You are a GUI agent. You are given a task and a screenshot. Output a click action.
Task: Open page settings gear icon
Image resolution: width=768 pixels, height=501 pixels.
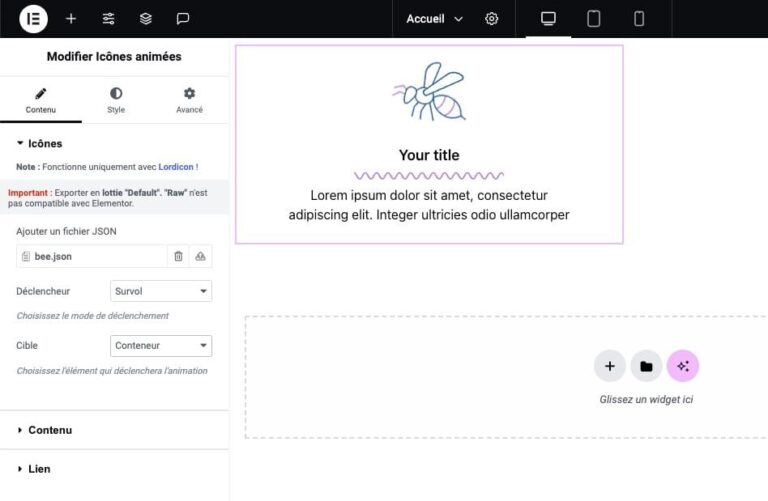491,19
